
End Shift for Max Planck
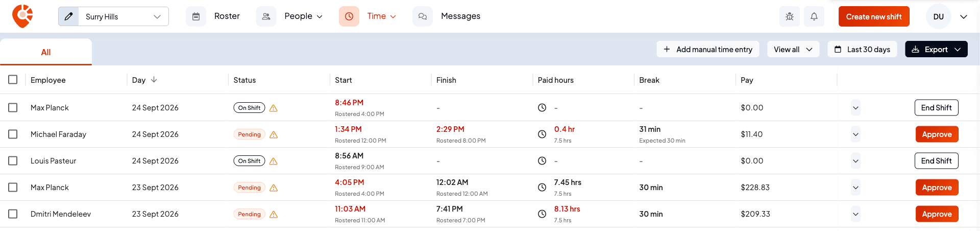pos(936,108)
